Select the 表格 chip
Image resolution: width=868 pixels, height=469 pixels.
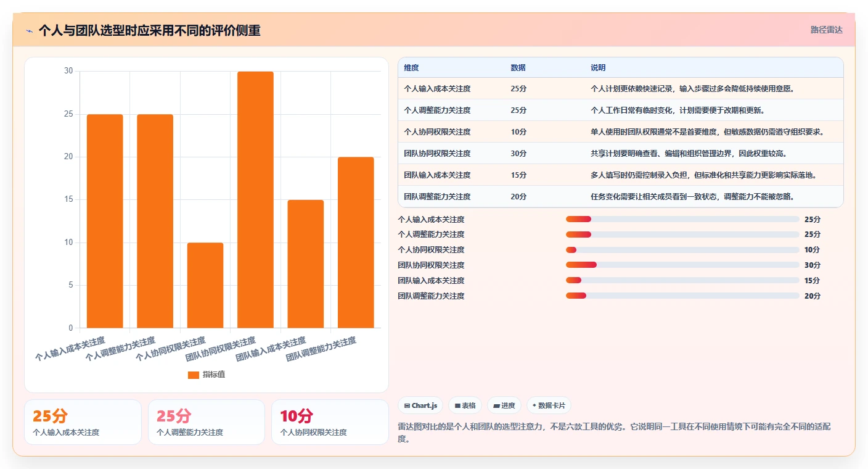tap(465, 405)
